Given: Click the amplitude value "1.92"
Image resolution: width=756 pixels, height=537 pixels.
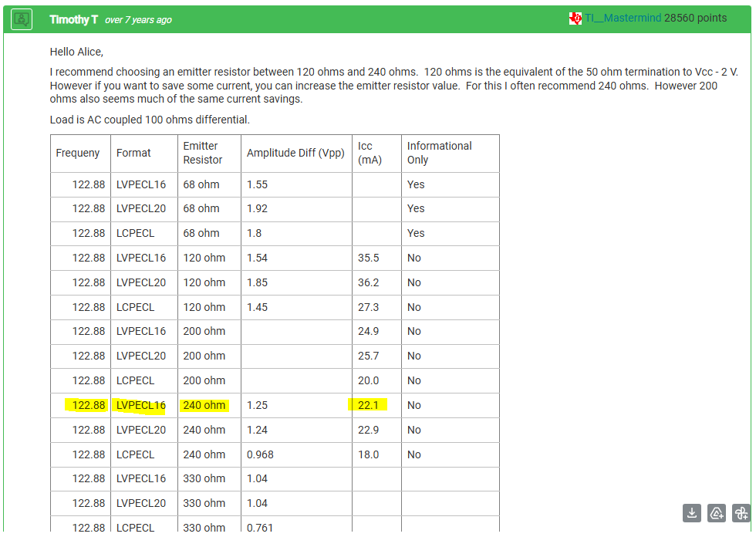Looking at the screenshot, I should point(257,209).
